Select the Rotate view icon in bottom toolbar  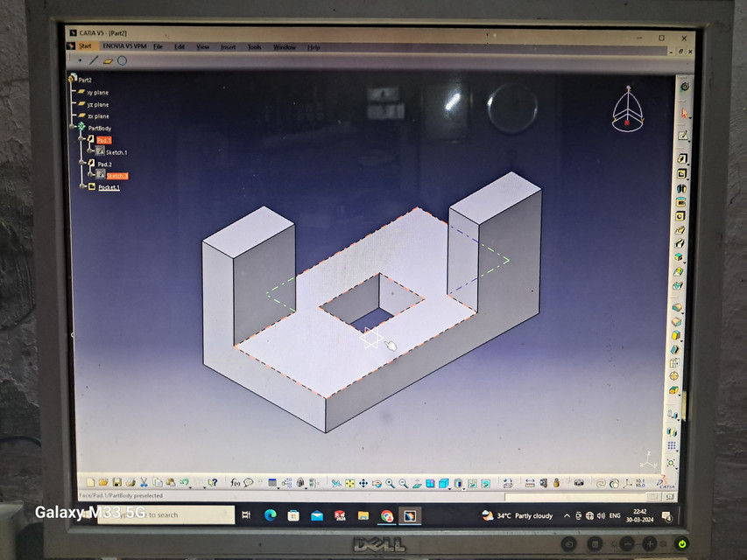[377, 482]
